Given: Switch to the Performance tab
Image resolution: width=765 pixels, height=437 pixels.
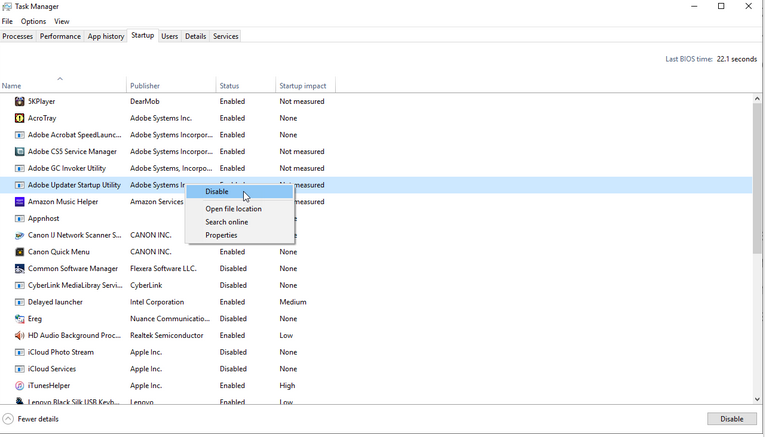Looking at the screenshot, I should pyautogui.click(x=60, y=36).
